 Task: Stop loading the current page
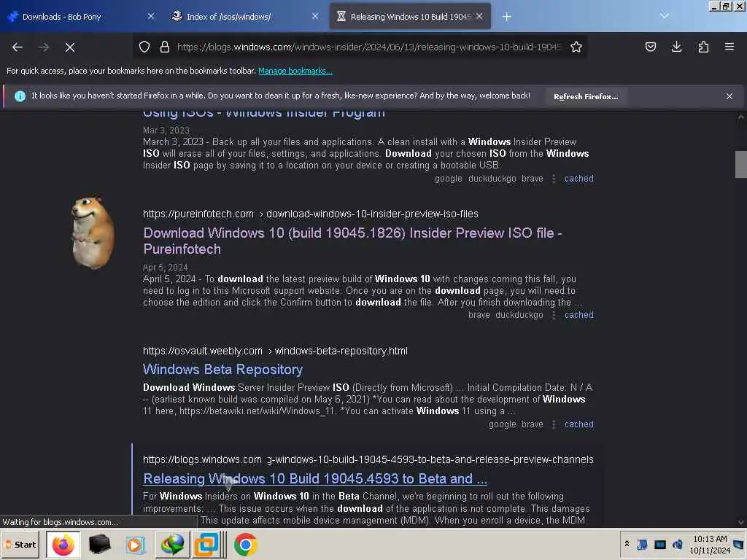click(69, 47)
